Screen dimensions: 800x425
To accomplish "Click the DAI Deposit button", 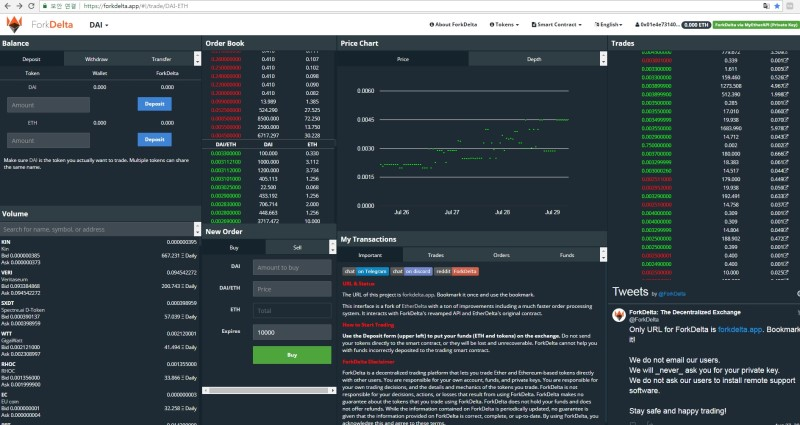I will [x=155, y=104].
